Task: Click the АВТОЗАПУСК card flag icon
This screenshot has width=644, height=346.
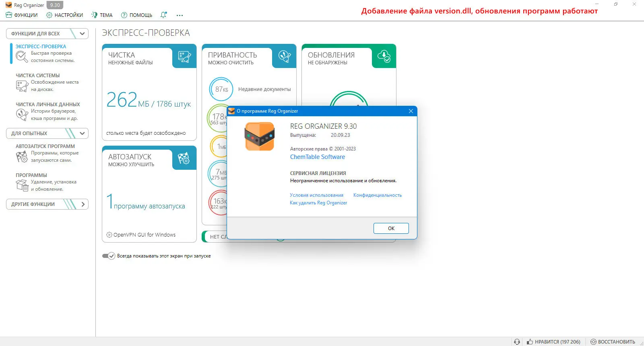Action: click(x=184, y=159)
